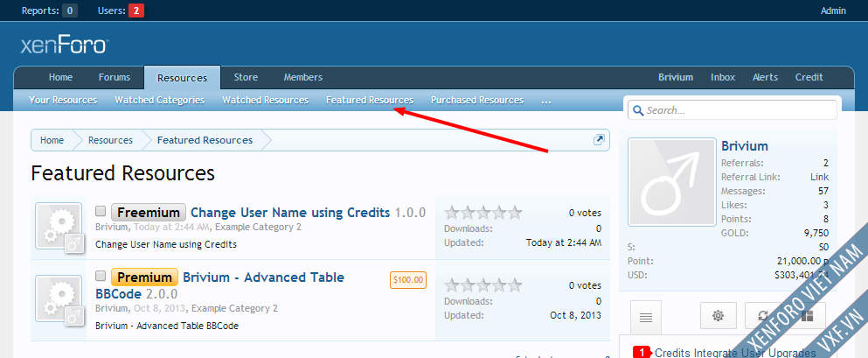Open Users counter in moderator bar
The height and width of the screenshot is (358, 868).
coord(121,11)
